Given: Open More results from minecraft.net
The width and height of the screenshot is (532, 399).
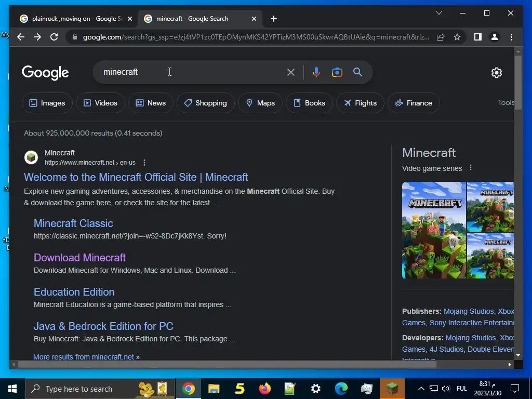Looking at the screenshot, I should coord(86,356).
